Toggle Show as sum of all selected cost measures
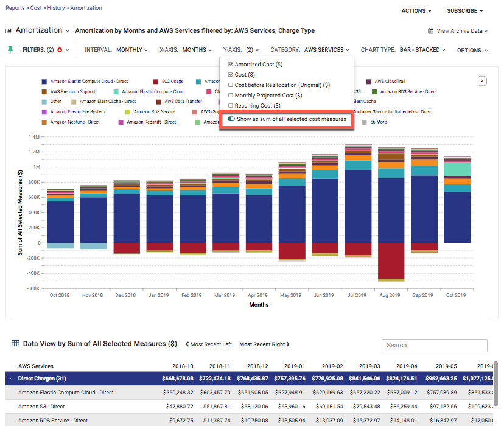 pos(231,119)
